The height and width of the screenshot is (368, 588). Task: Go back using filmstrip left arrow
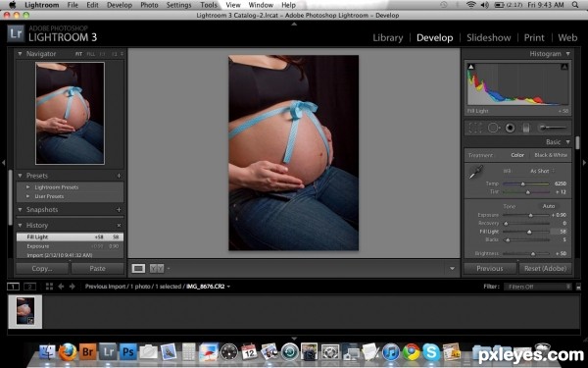tap(61, 287)
